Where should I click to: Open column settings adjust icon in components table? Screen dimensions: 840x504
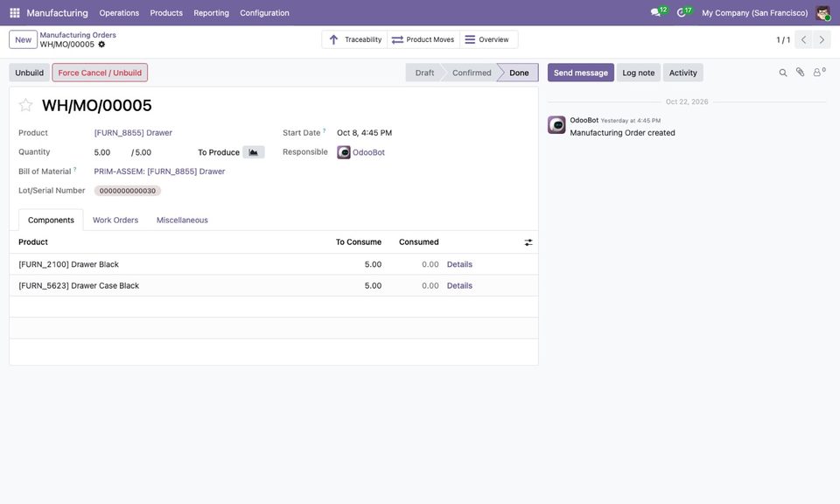coord(528,242)
